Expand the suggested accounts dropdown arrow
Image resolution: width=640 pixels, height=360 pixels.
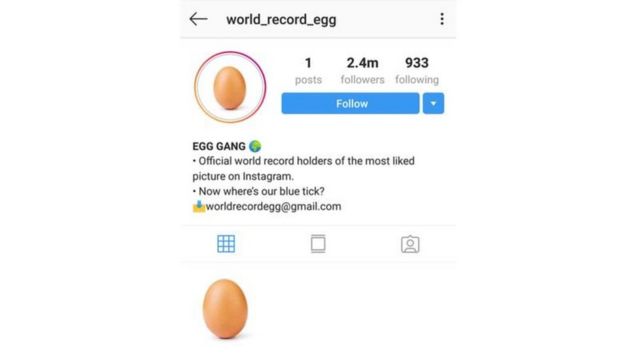point(433,103)
